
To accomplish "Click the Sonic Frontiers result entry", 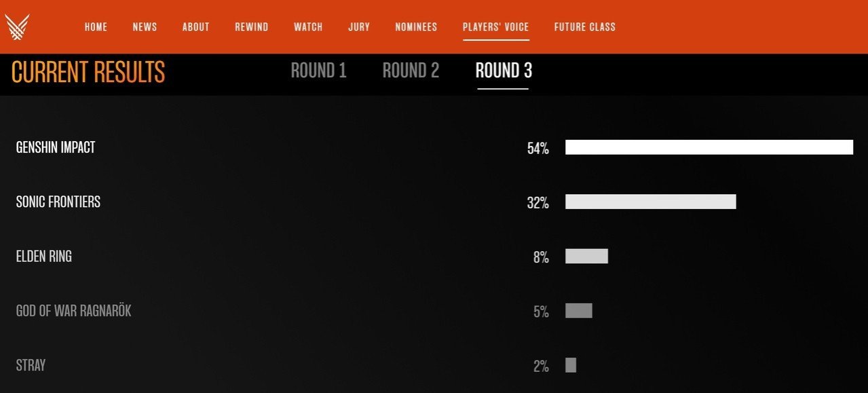I will (x=58, y=202).
